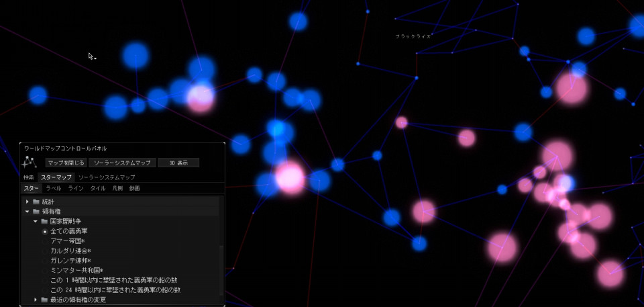Screen dimensions: 644x307
Task: Select the アマー帝国* radio option
Action: (45, 240)
